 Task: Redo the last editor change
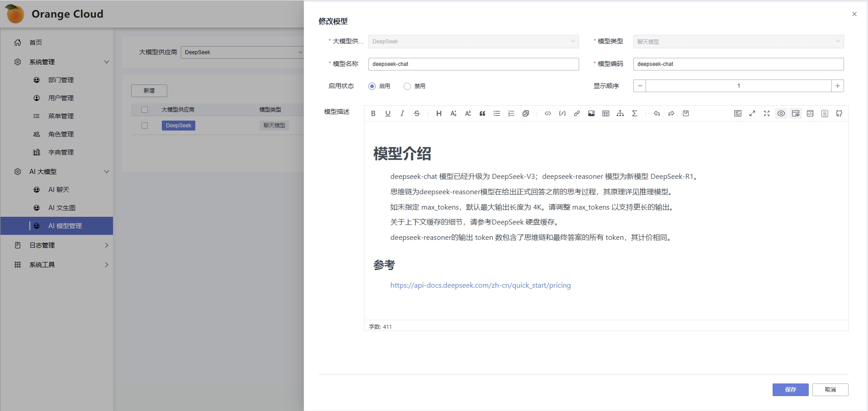pos(671,113)
